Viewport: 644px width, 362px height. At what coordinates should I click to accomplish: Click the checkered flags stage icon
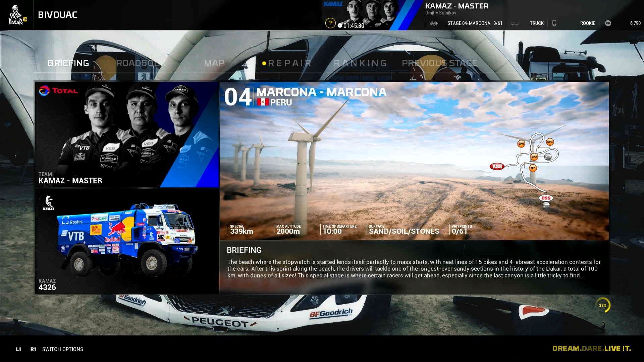click(x=434, y=23)
